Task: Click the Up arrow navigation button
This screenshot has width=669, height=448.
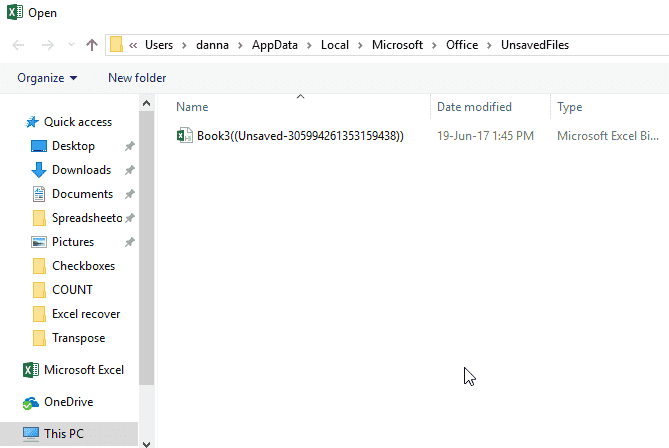Action: 92,45
